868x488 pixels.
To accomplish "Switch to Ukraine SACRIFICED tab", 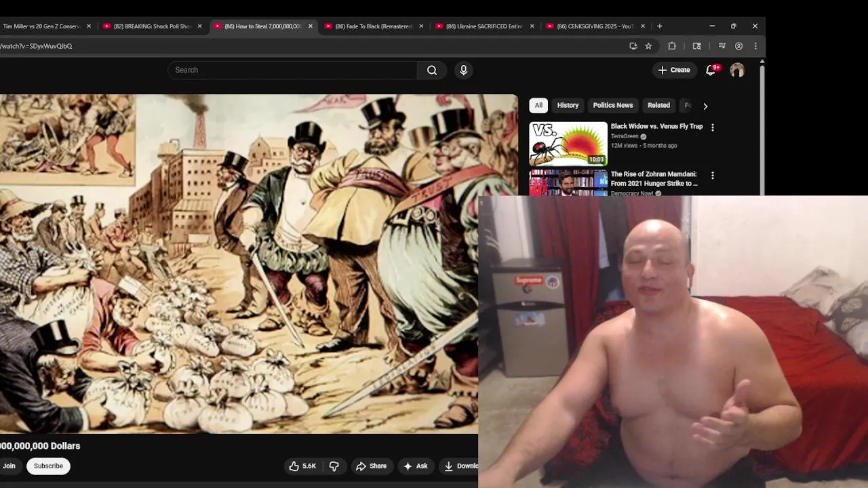I will click(484, 26).
